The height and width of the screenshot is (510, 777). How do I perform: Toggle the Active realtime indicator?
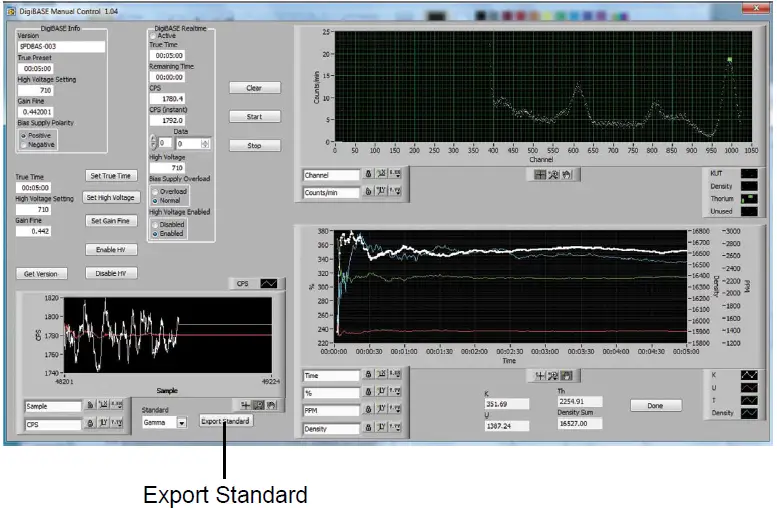coord(153,36)
